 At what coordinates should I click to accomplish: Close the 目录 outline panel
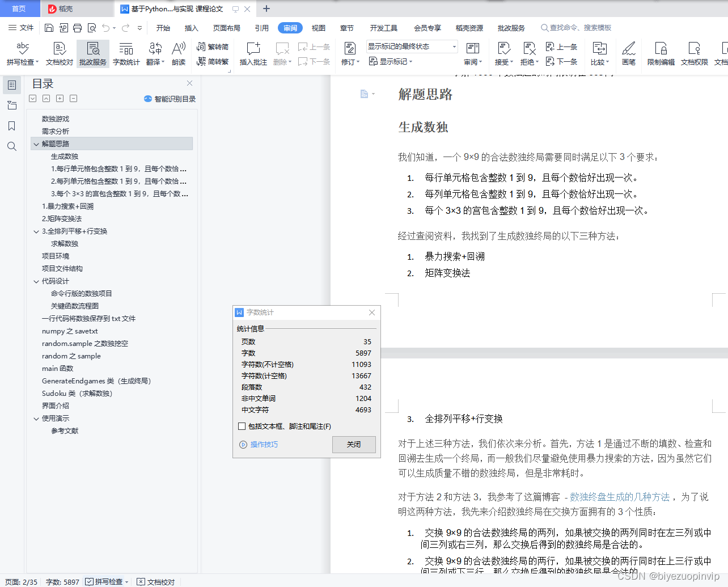(189, 83)
